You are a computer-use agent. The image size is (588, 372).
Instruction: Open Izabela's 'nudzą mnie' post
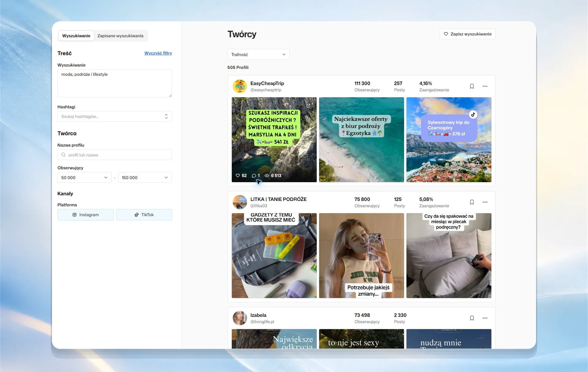449,339
